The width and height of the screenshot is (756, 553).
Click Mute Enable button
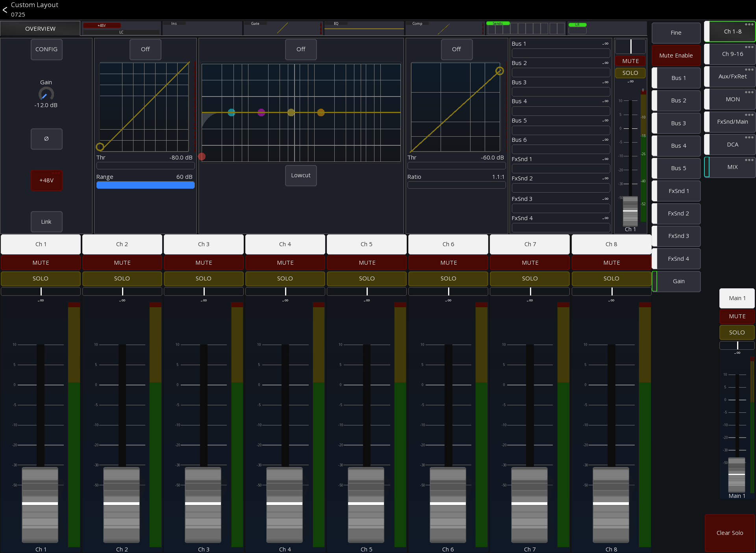(x=676, y=56)
